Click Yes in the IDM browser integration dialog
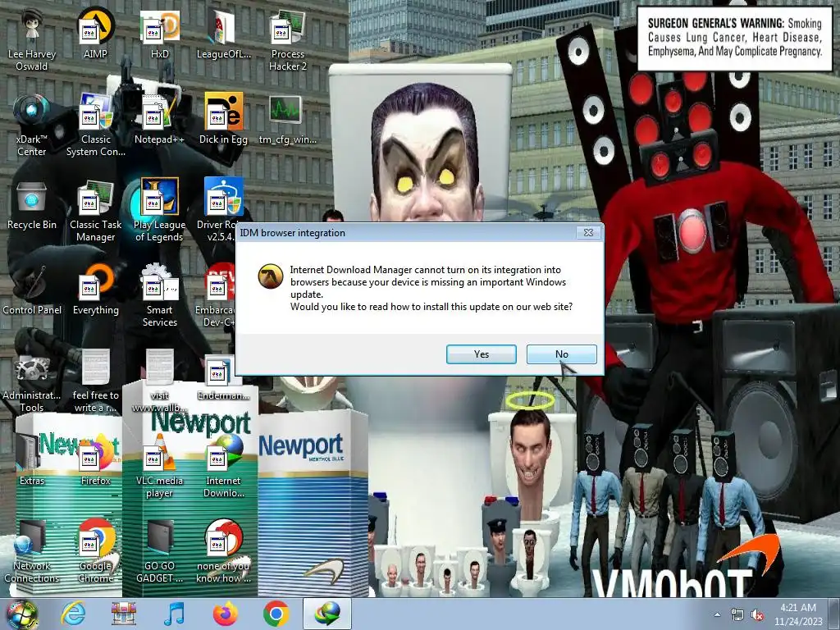Image resolution: width=840 pixels, height=630 pixels. click(x=481, y=354)
